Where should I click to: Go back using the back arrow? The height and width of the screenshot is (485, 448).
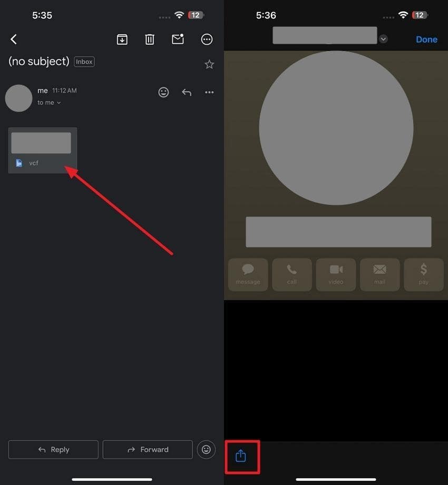[x=13, y=39]
